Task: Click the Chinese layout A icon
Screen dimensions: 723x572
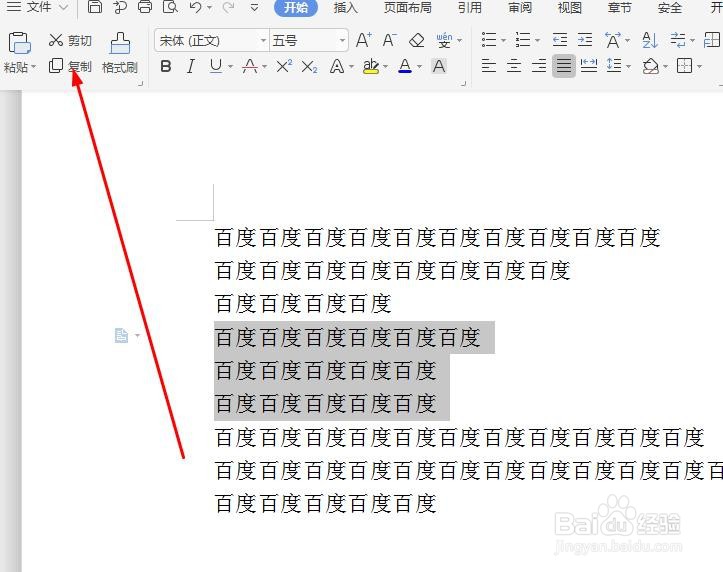Action: coord(613,40)
